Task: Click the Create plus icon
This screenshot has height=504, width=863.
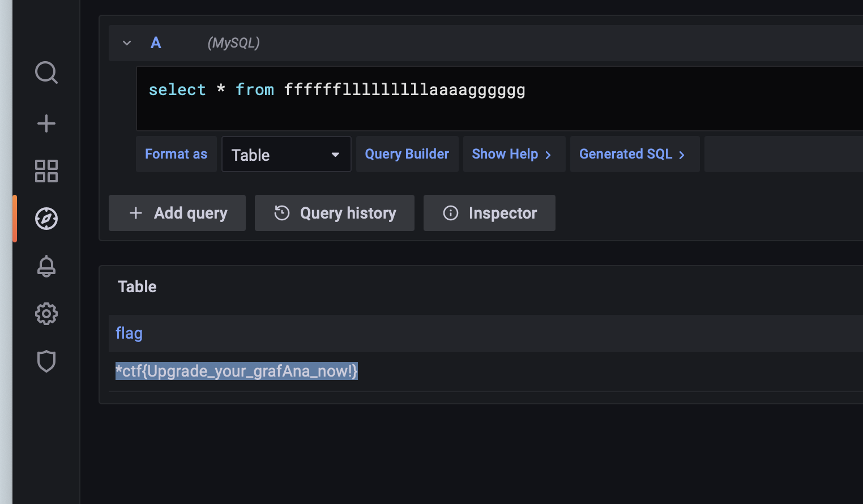Action: 46,123
